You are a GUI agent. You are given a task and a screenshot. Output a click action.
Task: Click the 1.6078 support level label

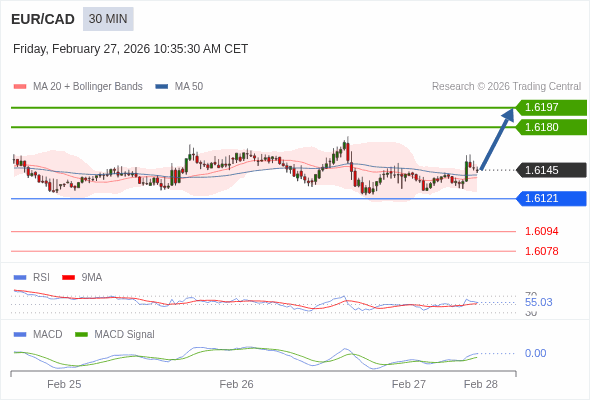click(x=541, y=251)
